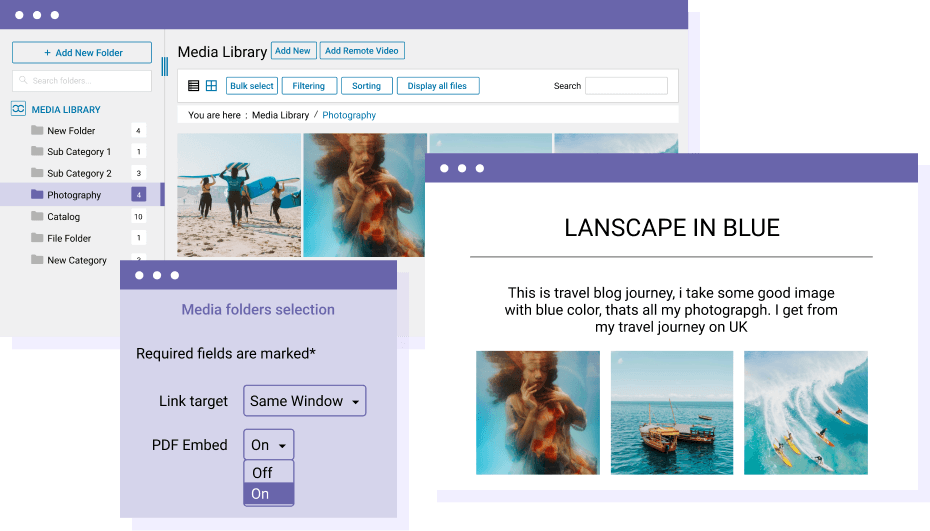The image size is (930, 531).
Task: Open surfers on beach thumbnail
Action: (239, 195)
